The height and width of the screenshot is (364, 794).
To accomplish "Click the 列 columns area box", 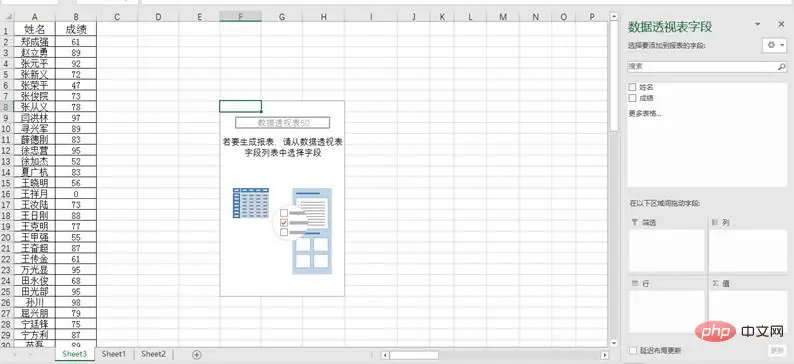I will (x=748, y=251).
